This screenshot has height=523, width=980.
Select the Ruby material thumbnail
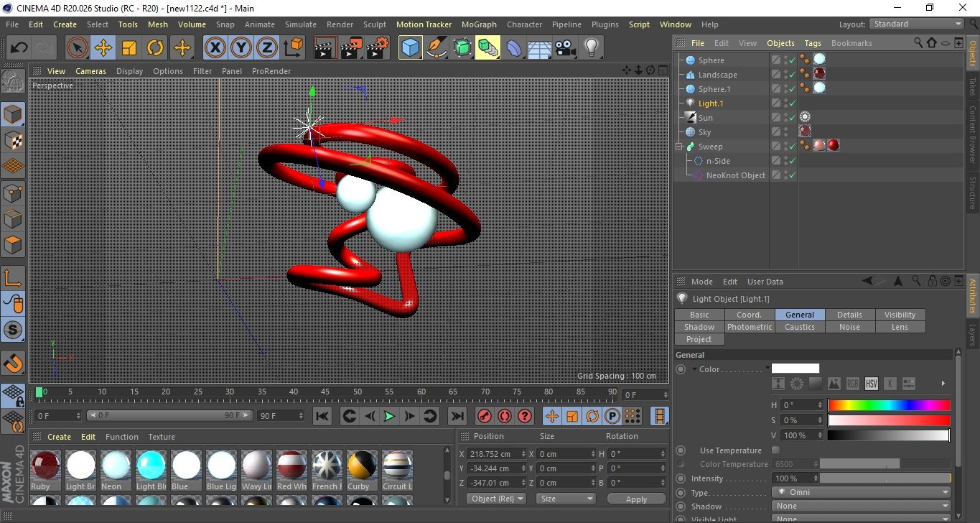(45, 466)
